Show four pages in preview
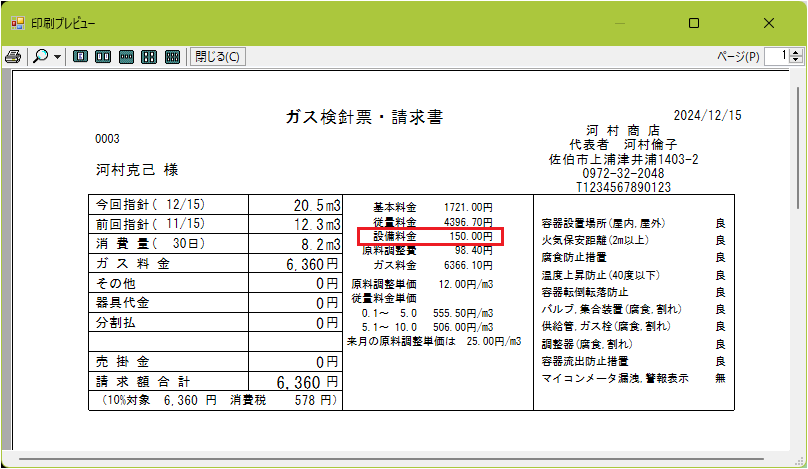808x469 pixels. [149, 57]
